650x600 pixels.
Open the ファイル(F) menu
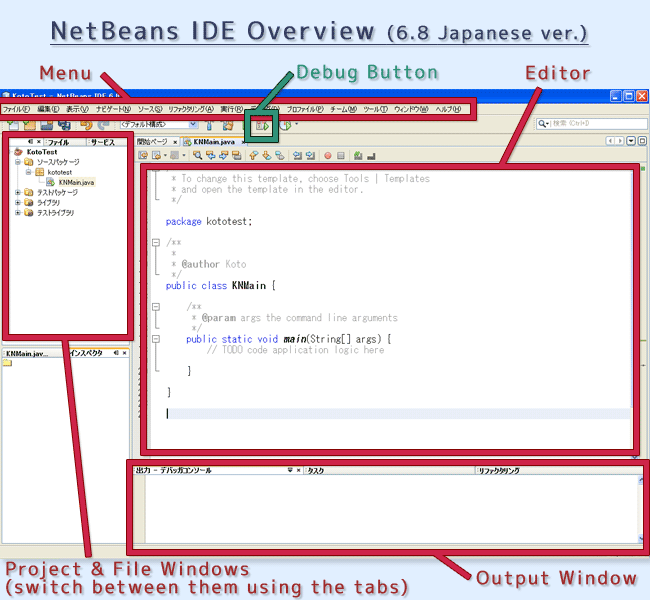click(x=16, y=109)
